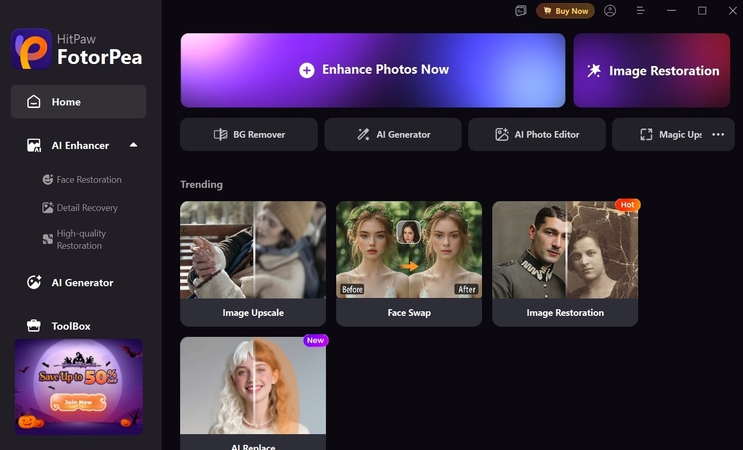Image resolution: width=743 pixels, height=450 pixels.
Task: Click the Home house icon
Action: coord(34,101)
